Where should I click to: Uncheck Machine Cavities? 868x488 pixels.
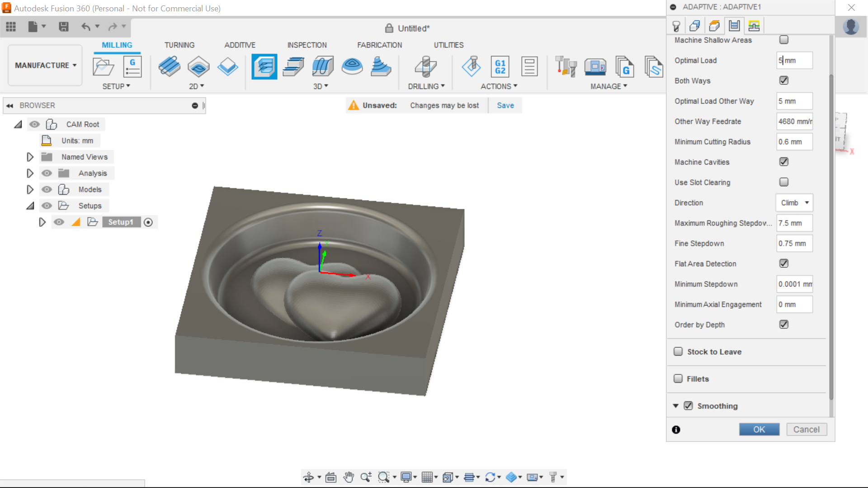click(x=783, y=162)
